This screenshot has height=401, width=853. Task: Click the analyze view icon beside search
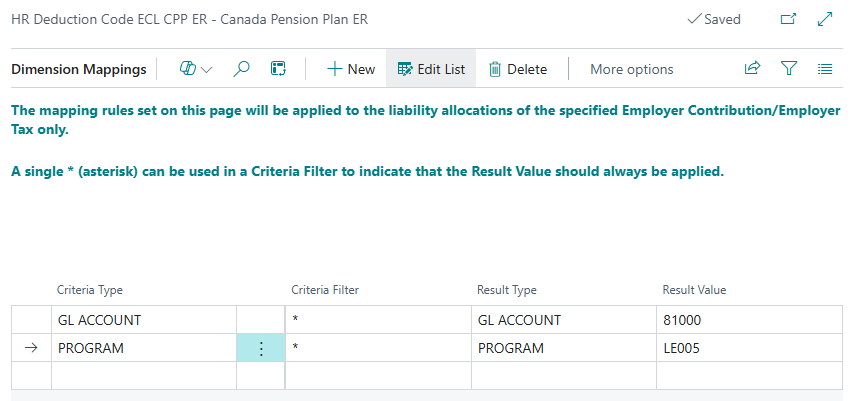point(279,69)
